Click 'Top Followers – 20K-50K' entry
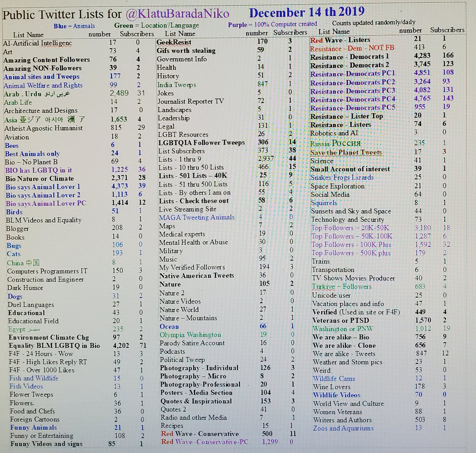Viewport: 476px width, 453px height. (350, 228)
